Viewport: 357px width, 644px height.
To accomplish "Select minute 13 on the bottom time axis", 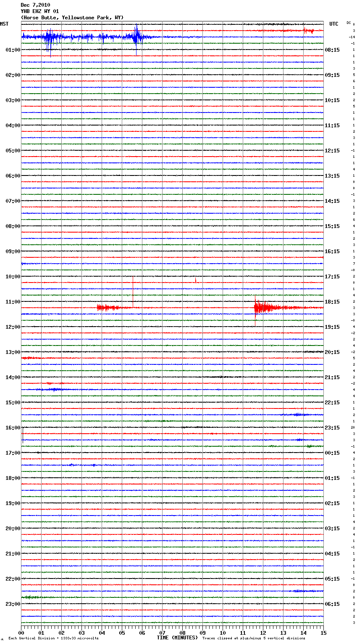I will click(283, 633).
